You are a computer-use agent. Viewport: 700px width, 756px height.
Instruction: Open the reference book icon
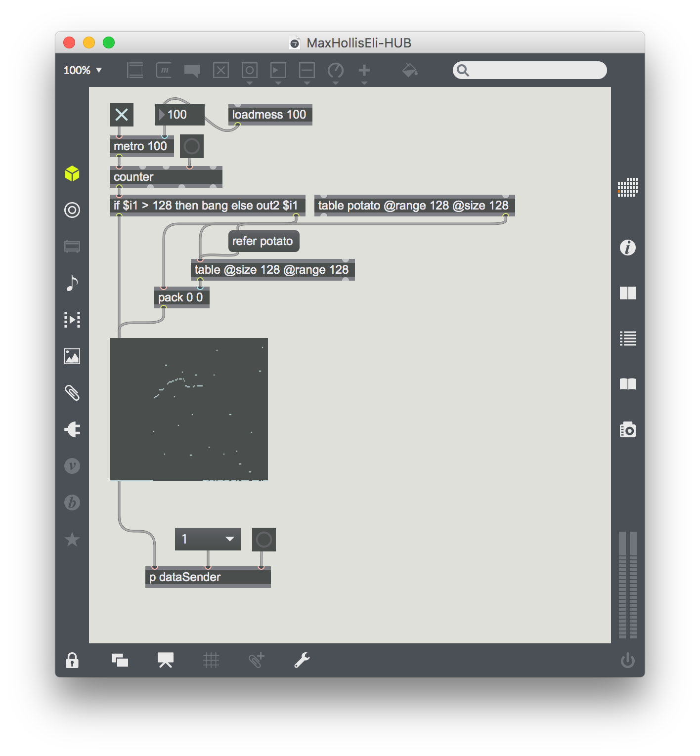[x=628, y=384]
